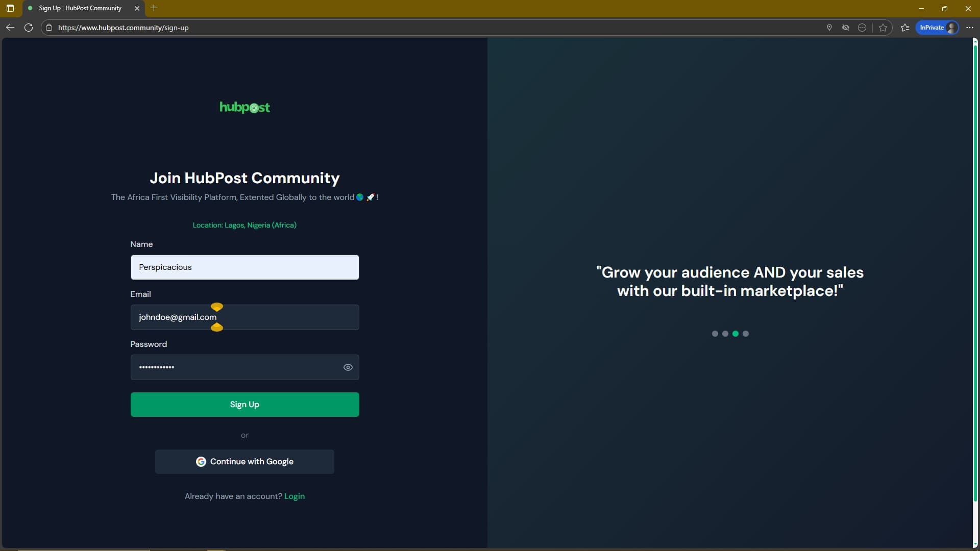This screenshot has width=980, height=551.
Task: Click the green Sign Up button
Action: (x=244, y=405)
